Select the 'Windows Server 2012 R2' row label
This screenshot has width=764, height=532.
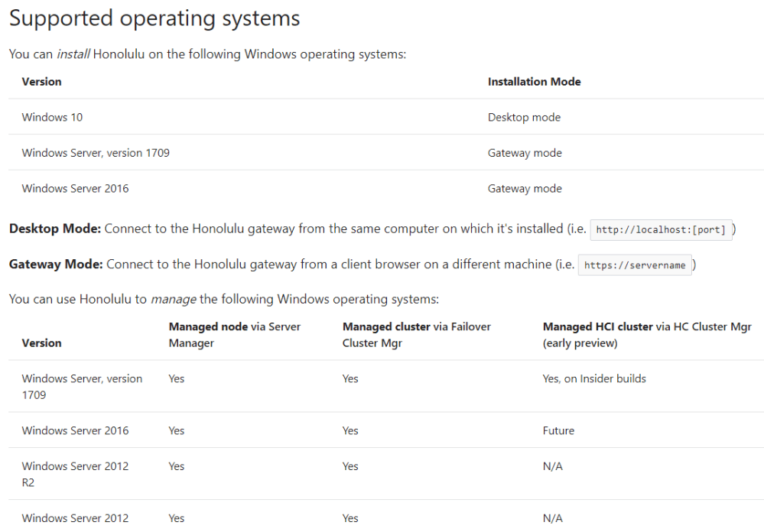click(75, 474)
